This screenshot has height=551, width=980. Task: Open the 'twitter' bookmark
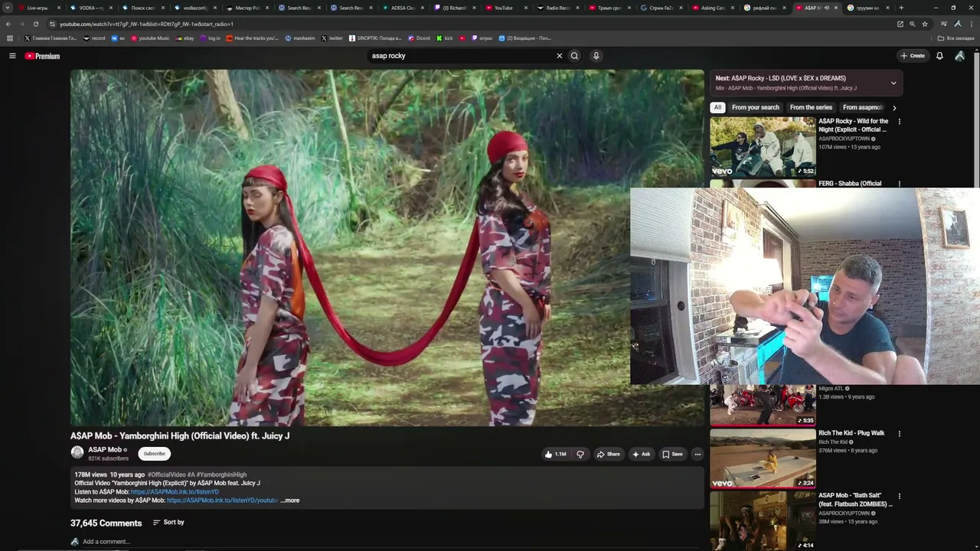click(332, 38)
